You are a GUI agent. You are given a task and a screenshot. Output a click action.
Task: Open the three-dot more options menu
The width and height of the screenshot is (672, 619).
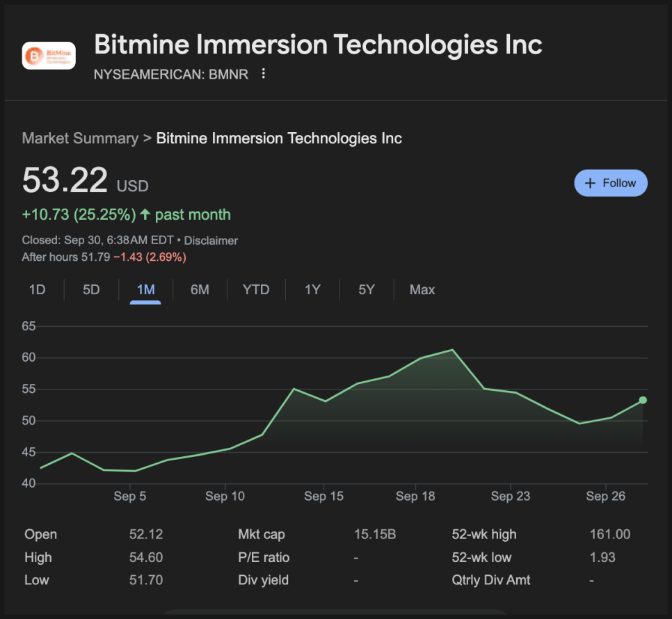[x=263, y=74]
